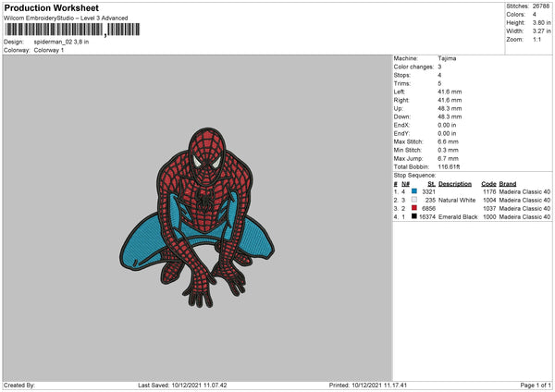This screenshot has width=555, height=392.
Task: Click Printed 10/12/2021 11.17.41
Action: (368, 386)
